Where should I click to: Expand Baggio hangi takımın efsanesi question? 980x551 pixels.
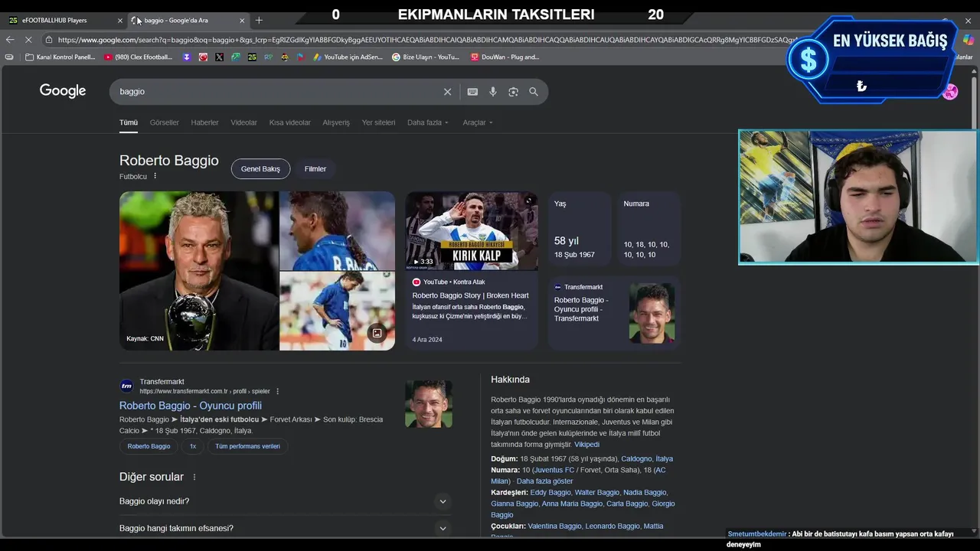pos(285,528)
